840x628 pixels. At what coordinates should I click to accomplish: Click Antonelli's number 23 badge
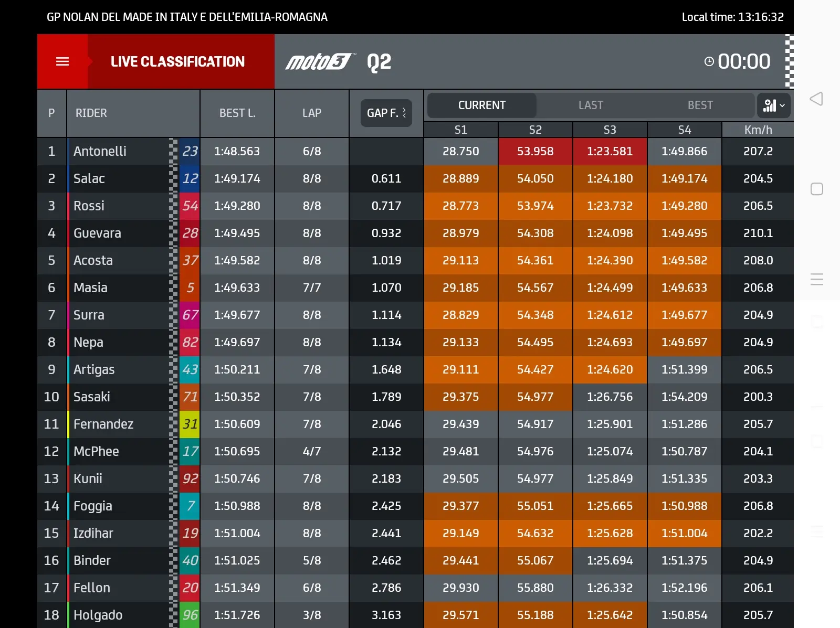[190, 151]
